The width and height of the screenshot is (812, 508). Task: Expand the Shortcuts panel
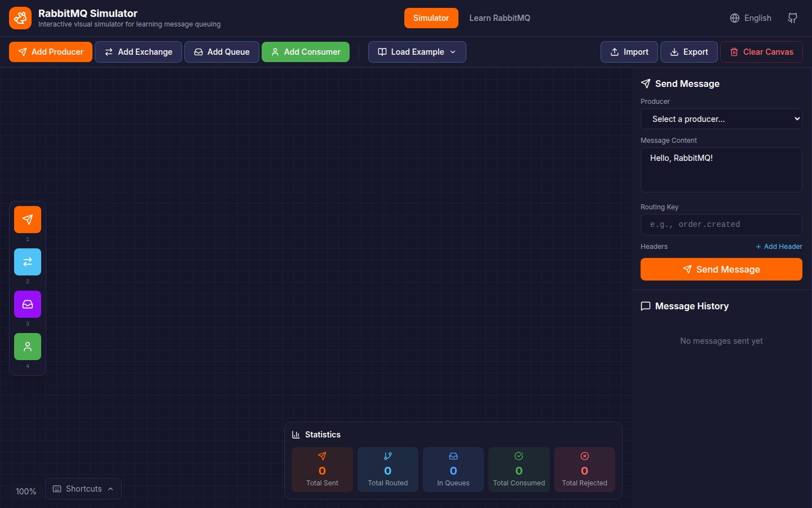tap(83, 489)
